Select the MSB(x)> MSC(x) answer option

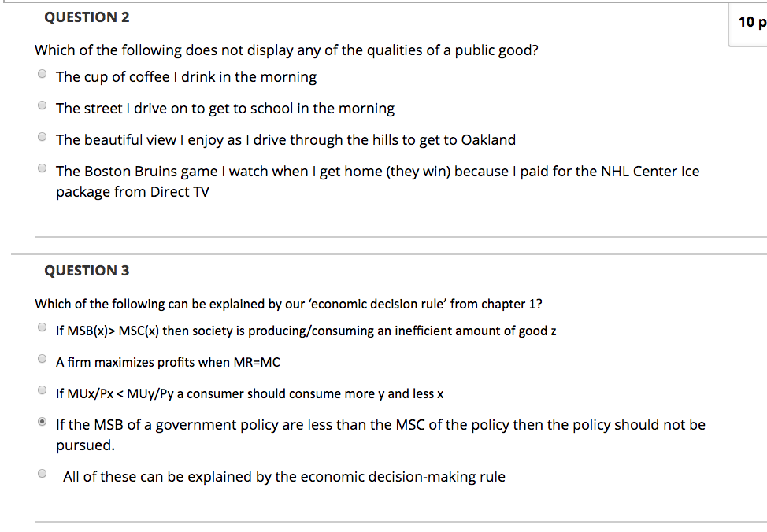click(x=42, y=327)
